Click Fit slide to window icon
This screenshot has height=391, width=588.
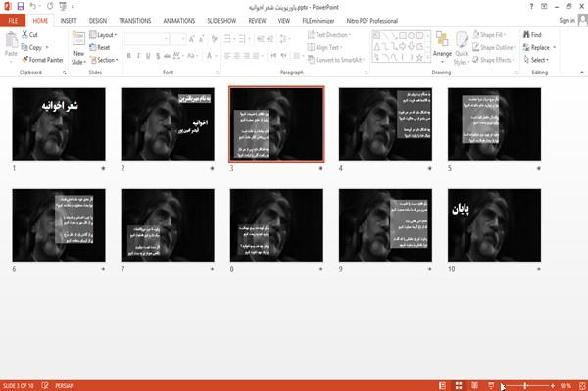click(582, 385)
